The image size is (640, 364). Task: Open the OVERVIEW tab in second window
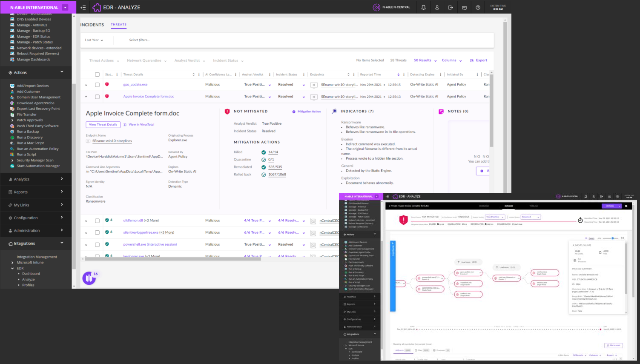484,206
